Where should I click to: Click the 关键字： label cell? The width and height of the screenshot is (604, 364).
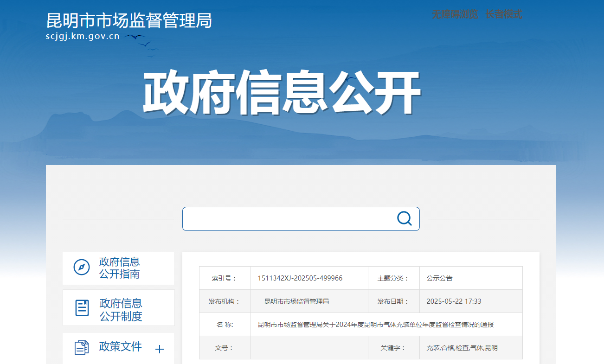pos(394,348)
